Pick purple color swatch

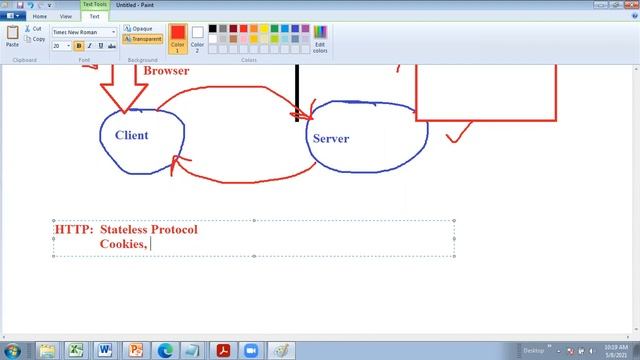[305, 29]
